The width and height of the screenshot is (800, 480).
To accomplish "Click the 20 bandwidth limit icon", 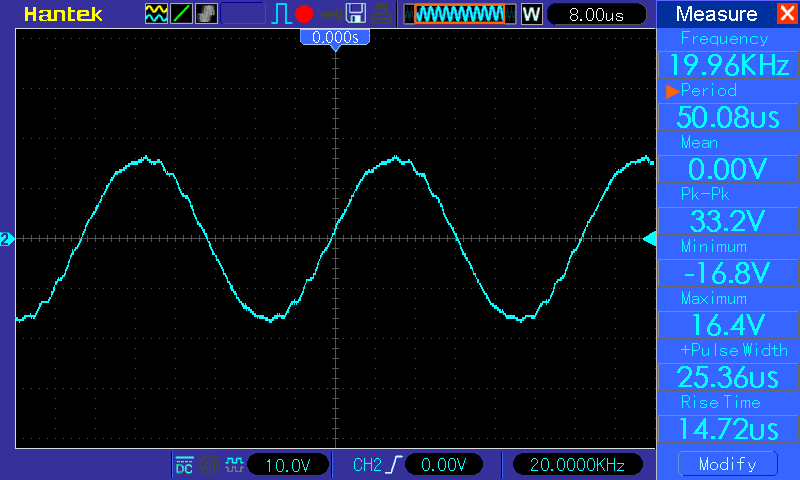I will 209,465.
